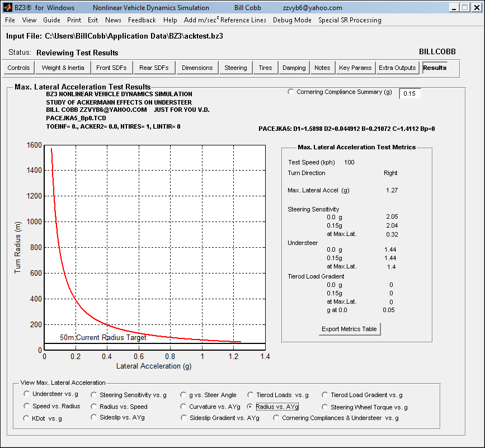This screenshot has width=485, height=448.
Task: Switch to the Damping tab
Action: [x=294, y=68]
